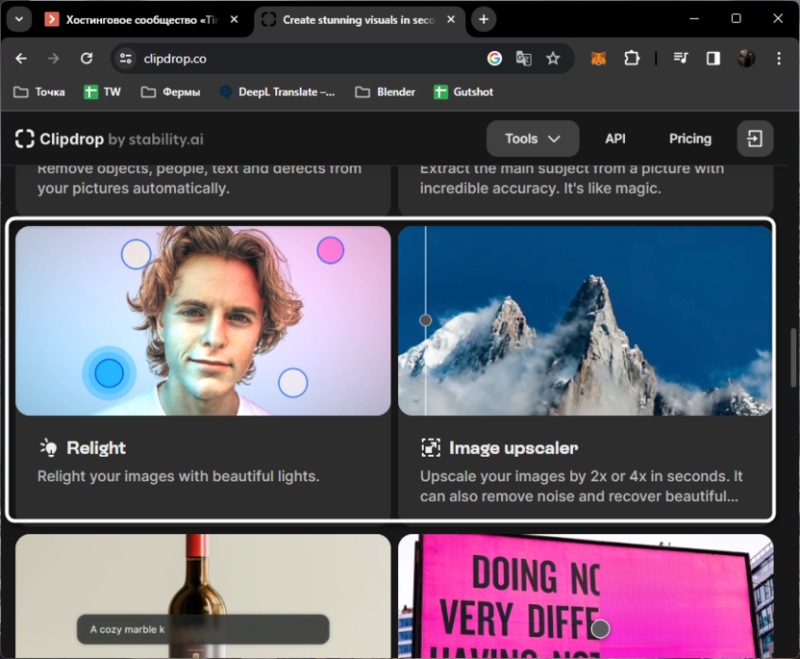Image resolution: width=800 pixels, height=659 pixels.
Task: Open the tab search dropdown arrow
Action: [x=19, y=19]
